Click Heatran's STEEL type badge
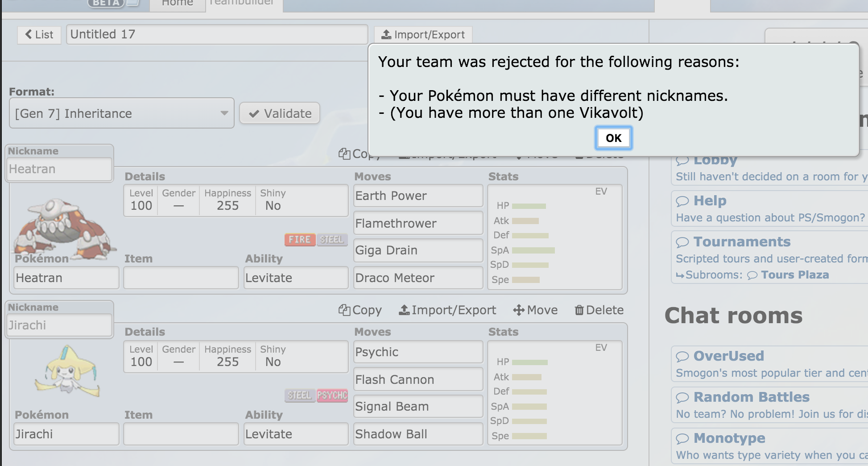 (332, 240)
